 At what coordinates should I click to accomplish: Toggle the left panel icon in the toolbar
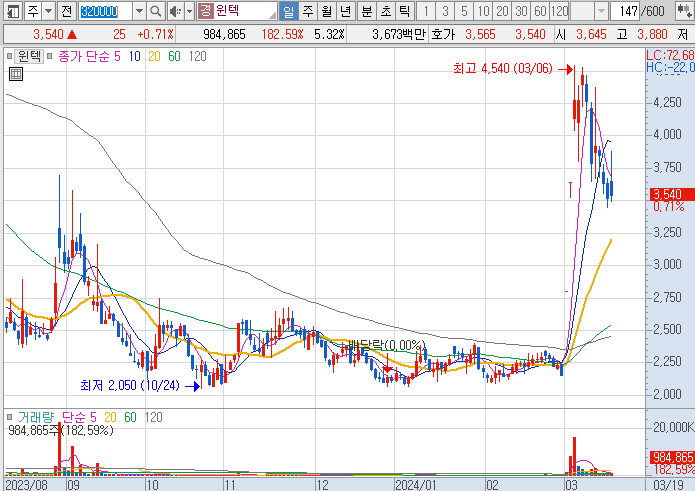click(13, 11)
